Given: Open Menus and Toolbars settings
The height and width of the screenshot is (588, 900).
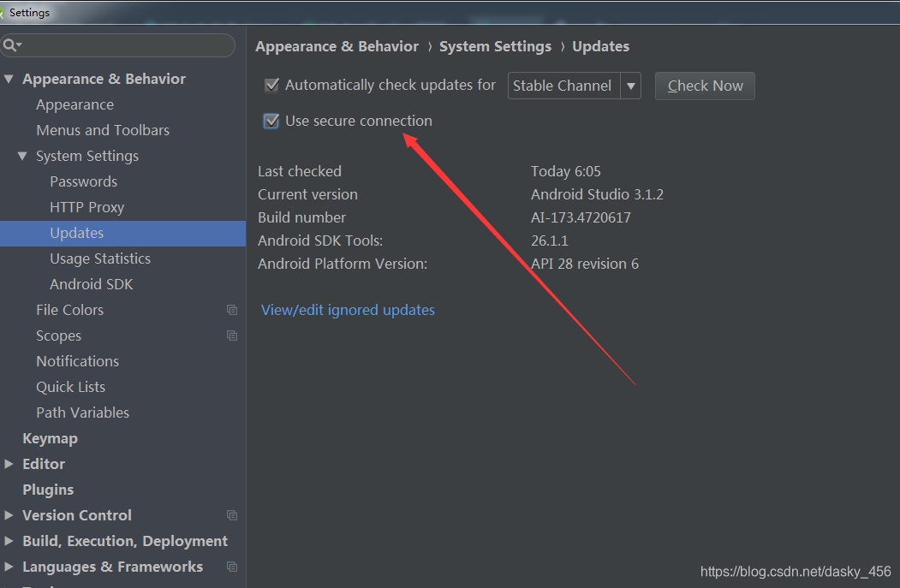Looking at the screenshot, I should click(103, 130).
